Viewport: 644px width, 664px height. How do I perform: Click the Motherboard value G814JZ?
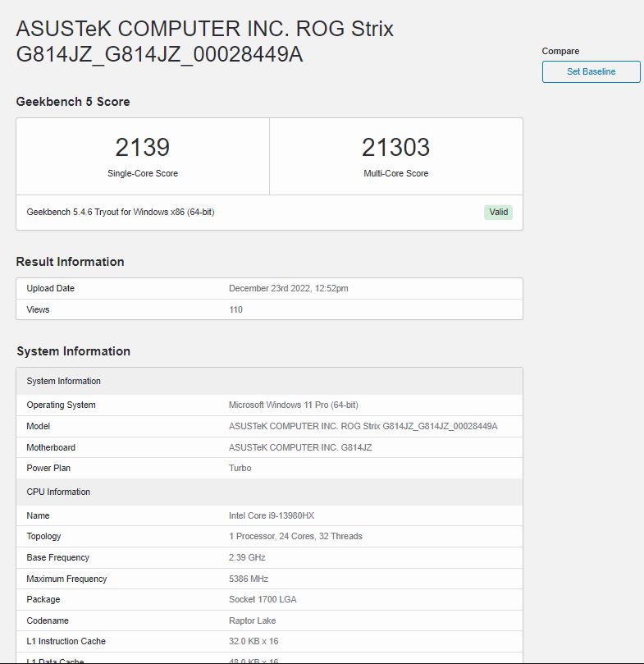point(300,447)
